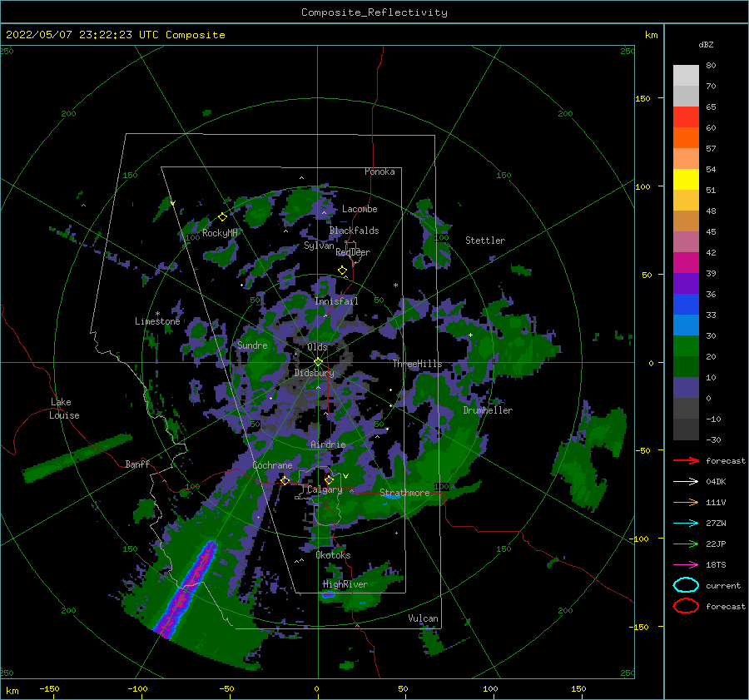The width and height of the screenshot is (749, 700).
Task: Click the 'Composite_Reflectivity' title text
Action: [x=374, y=12]
